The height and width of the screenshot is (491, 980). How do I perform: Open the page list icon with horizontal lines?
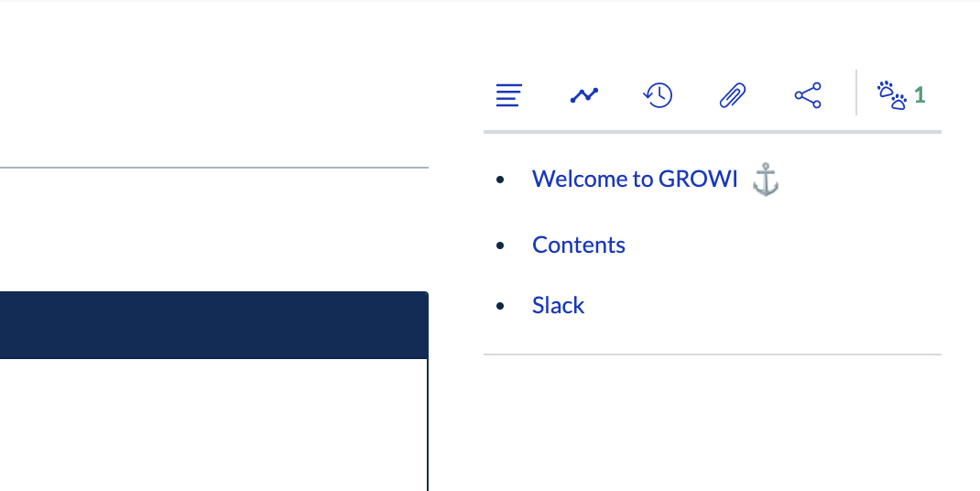click(509, 95)
